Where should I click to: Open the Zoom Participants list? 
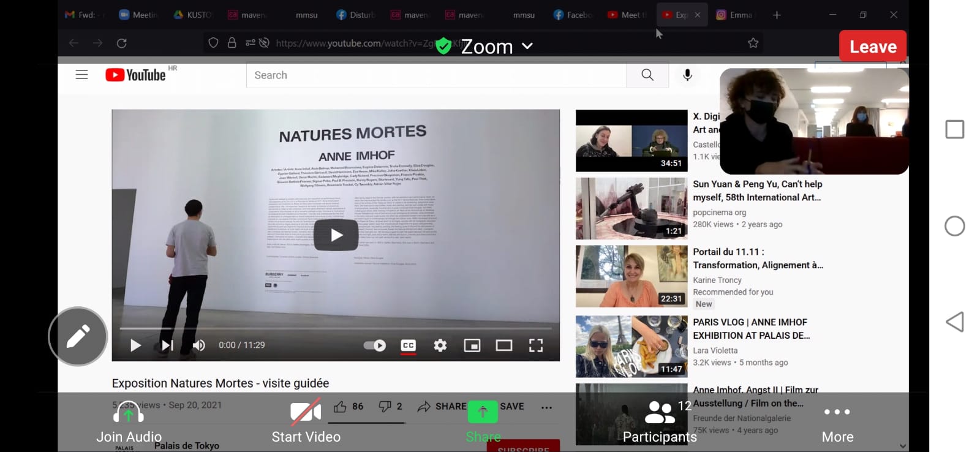(x=660, y=423)
